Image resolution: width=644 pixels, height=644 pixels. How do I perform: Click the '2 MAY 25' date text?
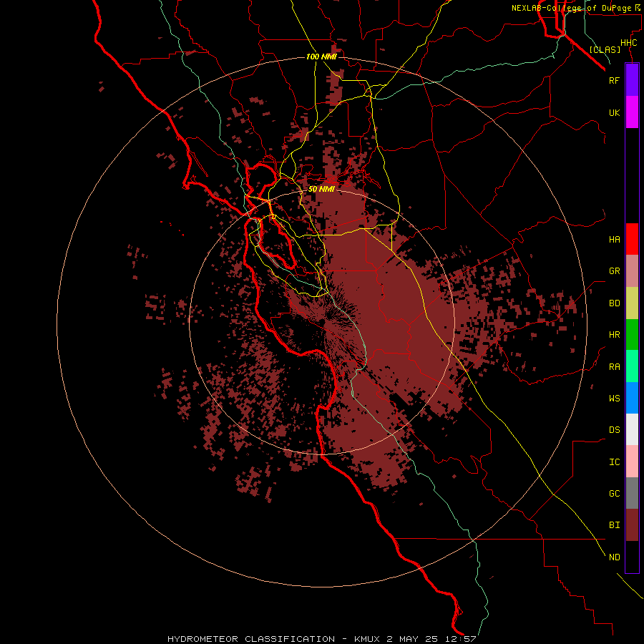click(x=413, y=639)
